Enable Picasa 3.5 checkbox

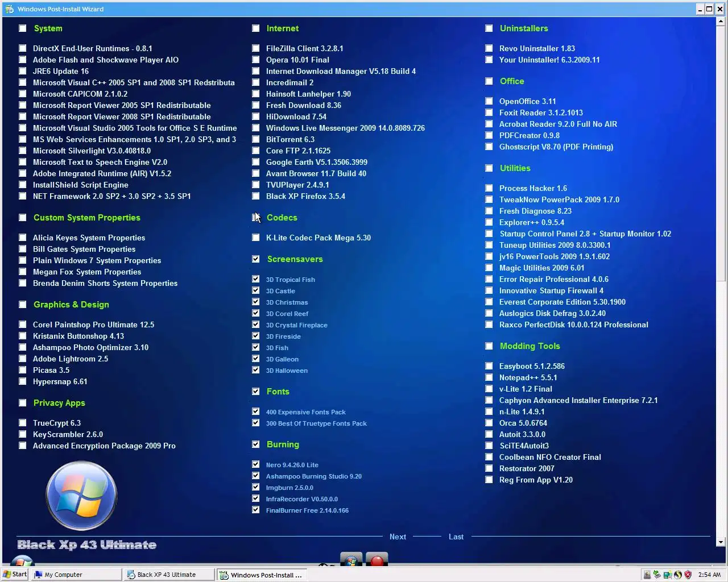click(23, 370)
